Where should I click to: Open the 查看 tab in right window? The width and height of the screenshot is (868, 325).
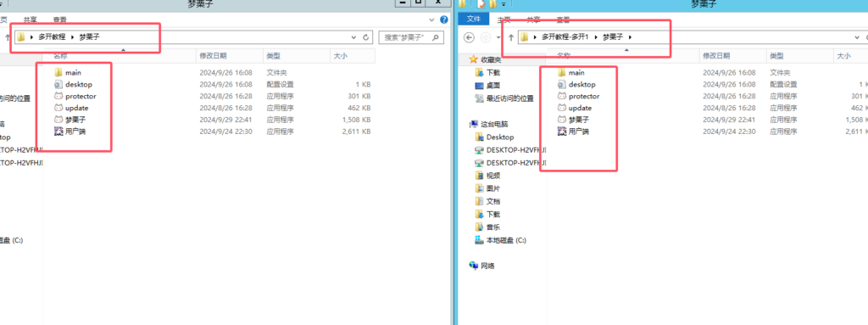click(x=563, y=20)
